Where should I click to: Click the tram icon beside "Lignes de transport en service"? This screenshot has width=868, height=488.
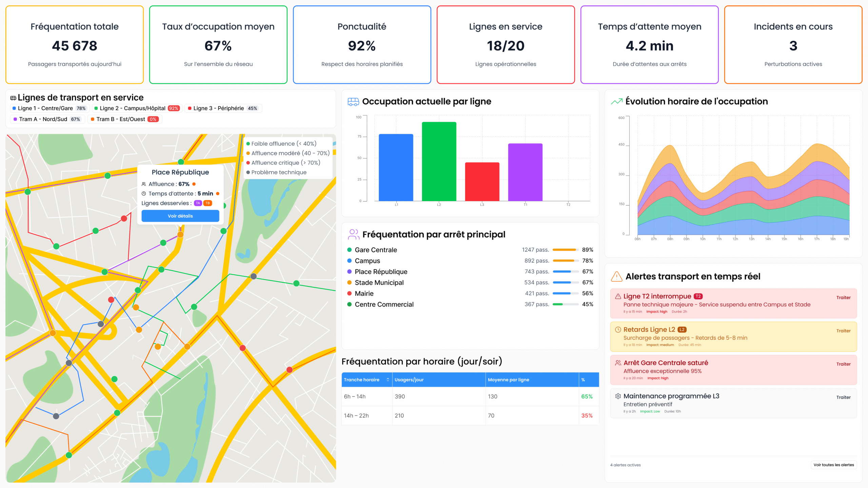[x=13, y=97]
